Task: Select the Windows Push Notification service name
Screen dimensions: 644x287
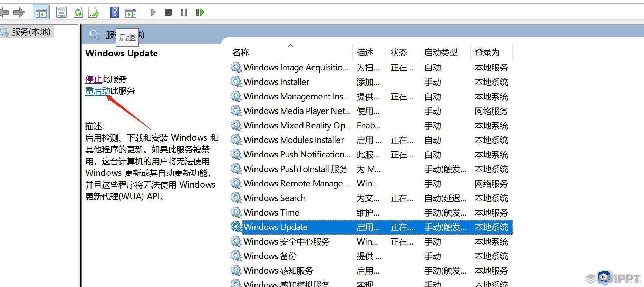Action: coord(297,154)
